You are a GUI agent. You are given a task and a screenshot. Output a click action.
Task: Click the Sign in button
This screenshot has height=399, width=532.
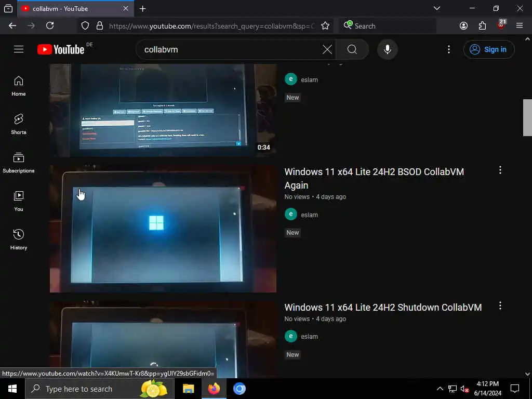coord(488,49)
